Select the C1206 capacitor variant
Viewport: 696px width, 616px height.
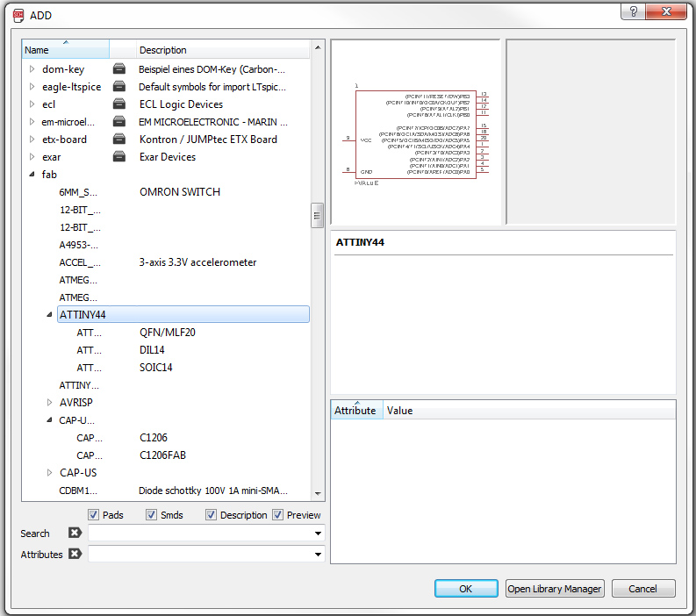click(153, 437)
